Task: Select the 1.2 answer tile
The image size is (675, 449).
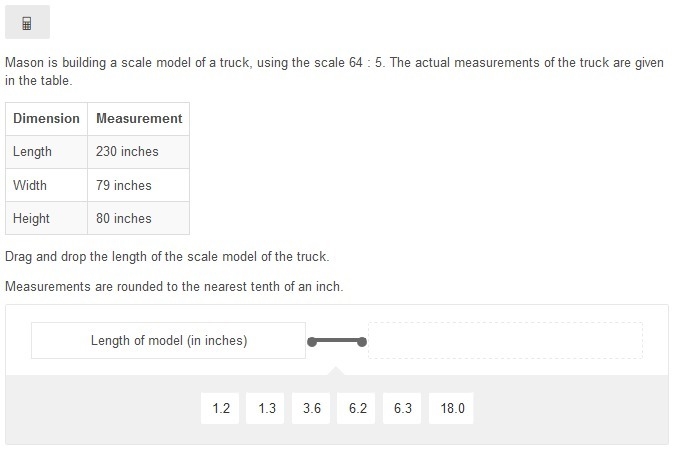Action: point(220,408)
